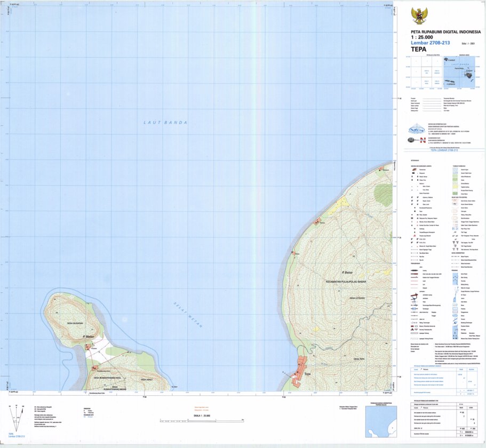
Task: Select the BAKOSURTANAL globe logo
Action: click(416, 128)
